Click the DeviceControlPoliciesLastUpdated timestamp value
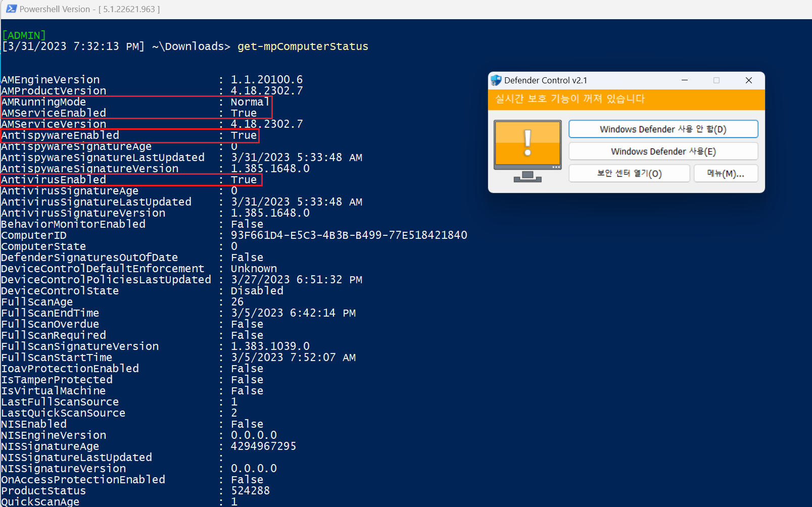The width and height of the screenshot is (812, 507). point(297,280)
